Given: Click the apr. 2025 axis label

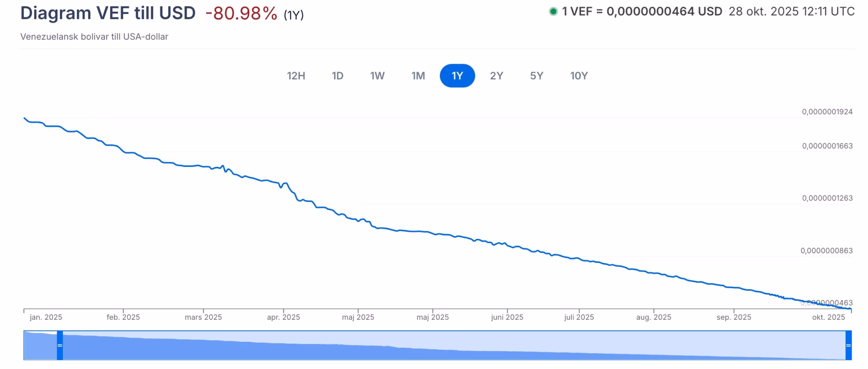Looking at the screenshot, I should click(x=283, y=317).
